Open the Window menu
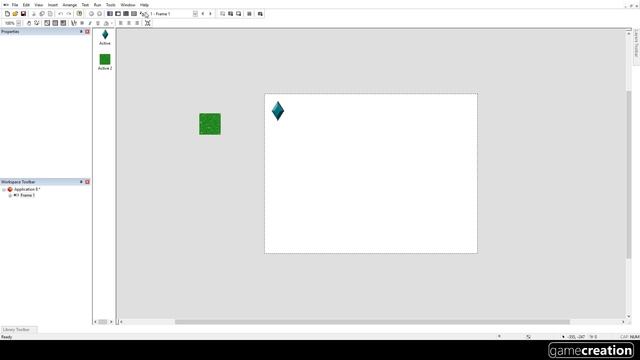This screenshot has height=360, width=640. [128, 5]
